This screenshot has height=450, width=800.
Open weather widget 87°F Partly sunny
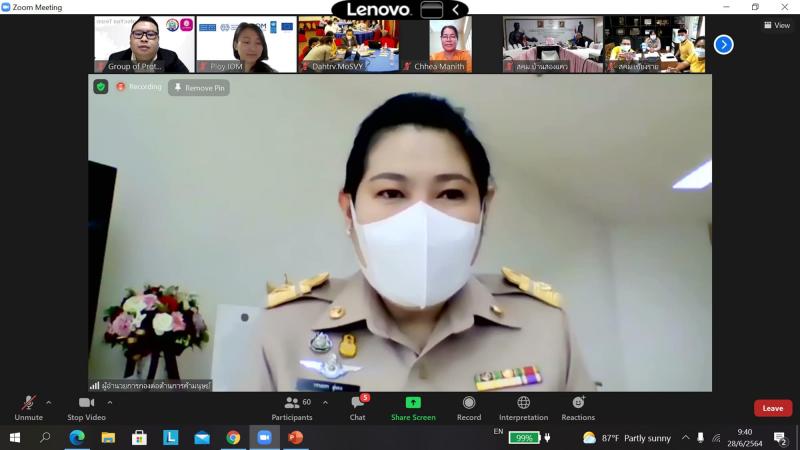627,438
